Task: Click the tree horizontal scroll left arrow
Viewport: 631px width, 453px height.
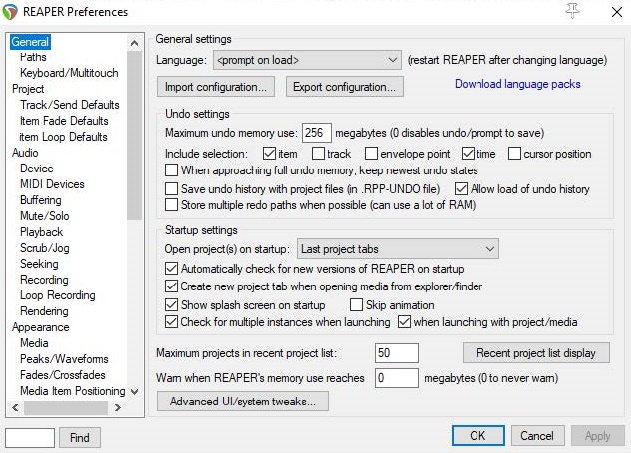Action: coord(15,408)
